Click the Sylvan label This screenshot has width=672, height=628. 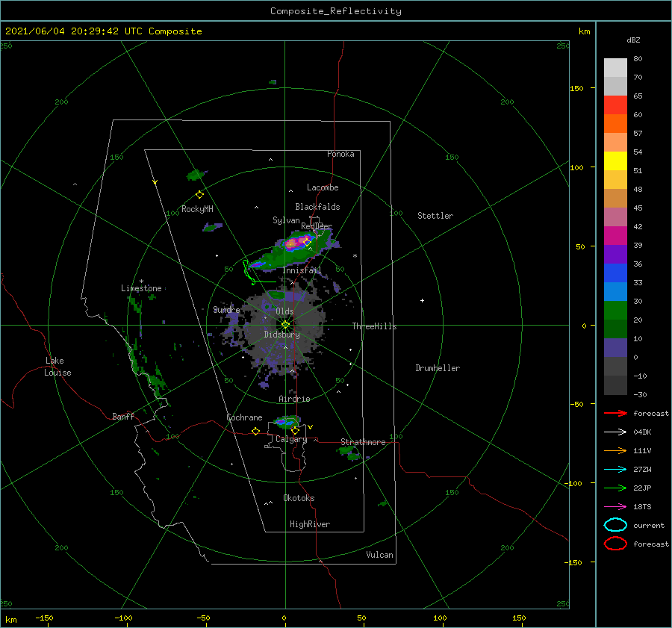click(286, 220)
